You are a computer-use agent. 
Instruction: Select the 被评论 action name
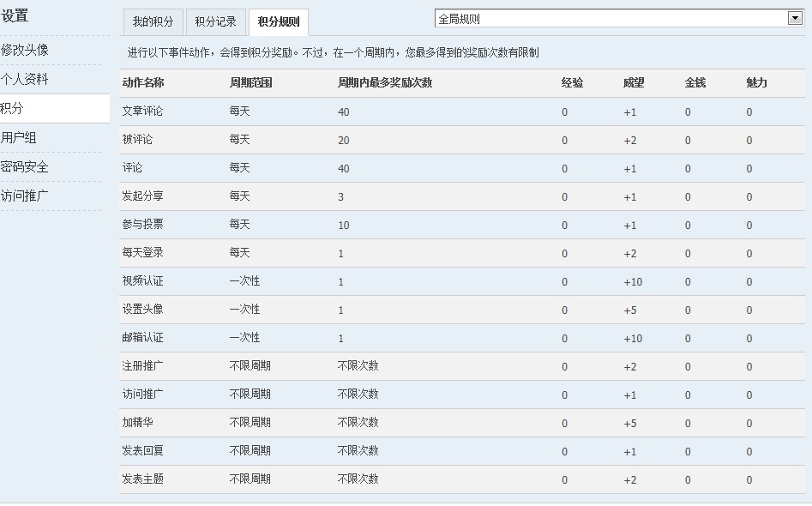pos(137,140)
